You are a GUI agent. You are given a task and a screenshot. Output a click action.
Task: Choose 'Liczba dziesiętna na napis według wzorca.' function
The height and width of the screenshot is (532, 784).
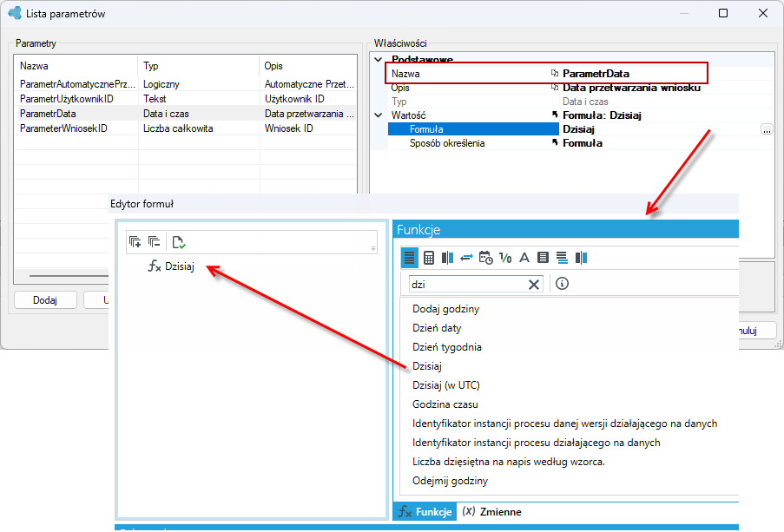click(x=509, y=462)
